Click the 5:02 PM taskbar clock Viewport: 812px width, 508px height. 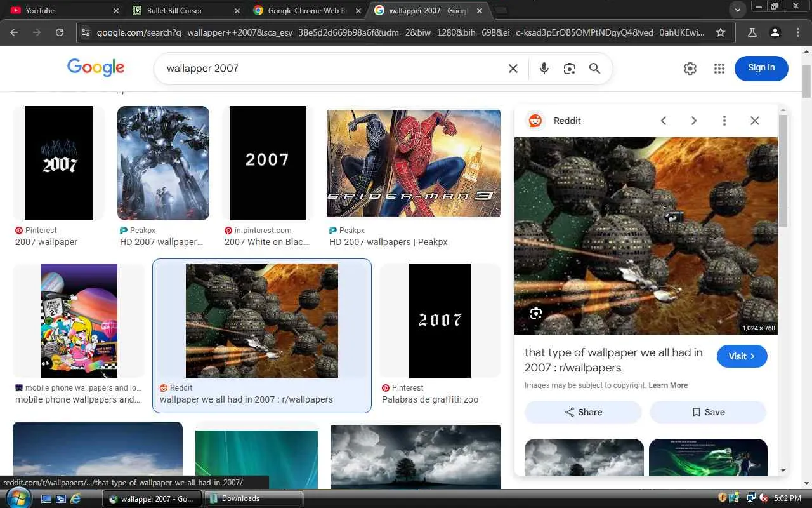[x=788, y=498]
